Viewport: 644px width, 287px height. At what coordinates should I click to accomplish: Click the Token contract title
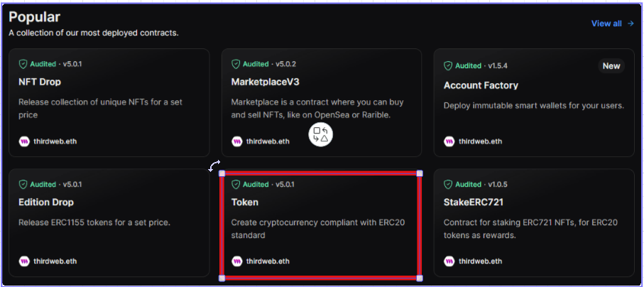[x=245, y=202]
